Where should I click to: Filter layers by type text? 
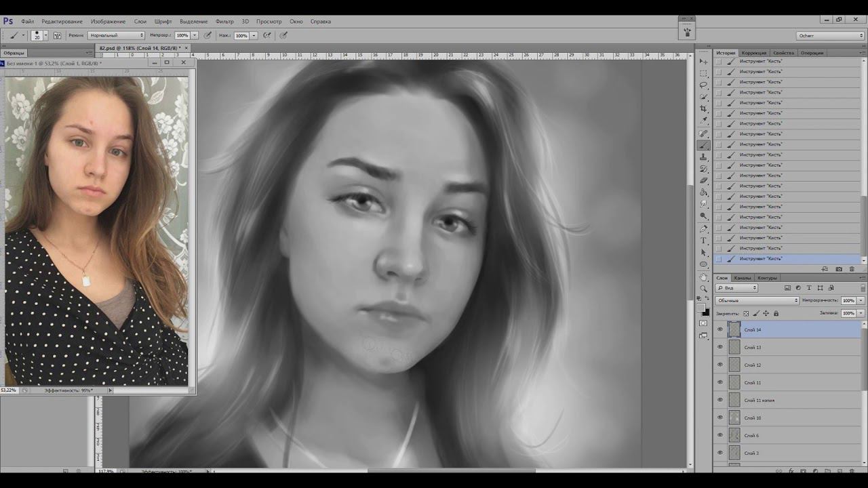[809, 288]
